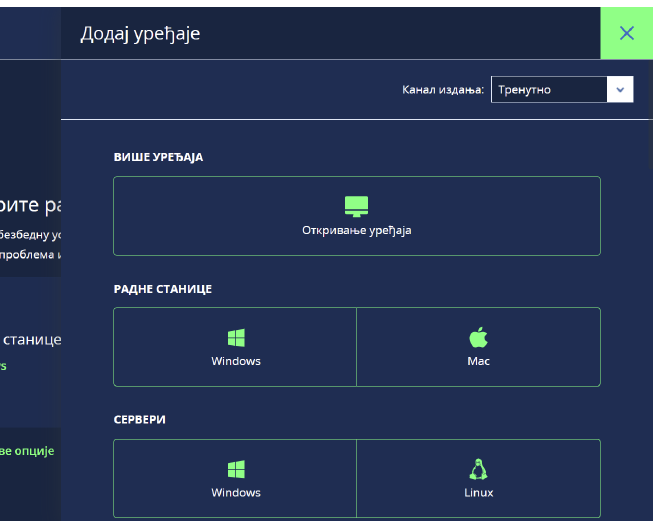This screenshot has height=529, width=658.
Task: Expand the Канал издања dropdown arrow
Action: (620, 90)
